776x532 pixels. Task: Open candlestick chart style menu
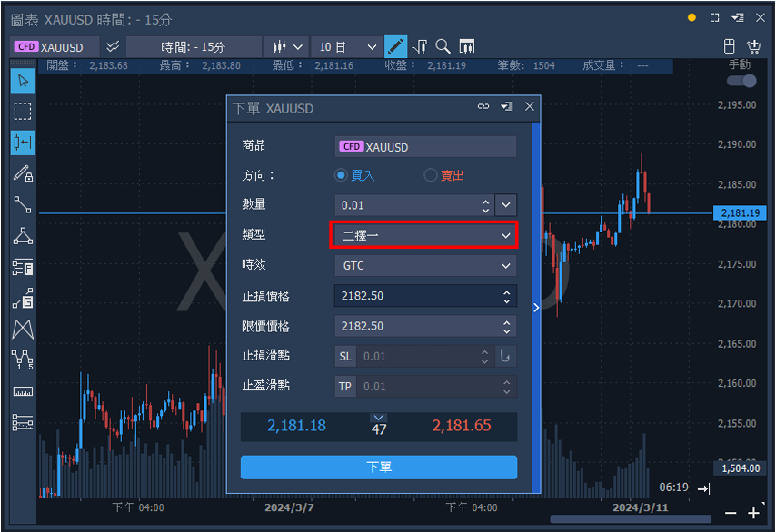click(x=286, y=46)
